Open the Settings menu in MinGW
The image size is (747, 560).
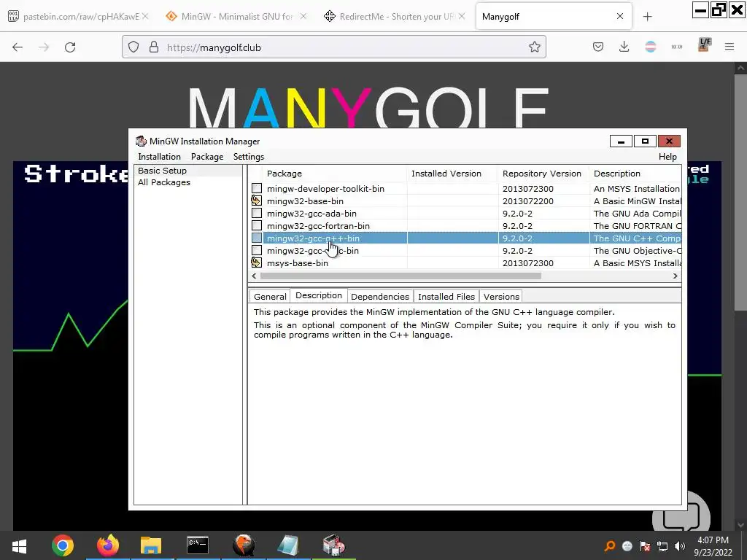tap(249, 157)
